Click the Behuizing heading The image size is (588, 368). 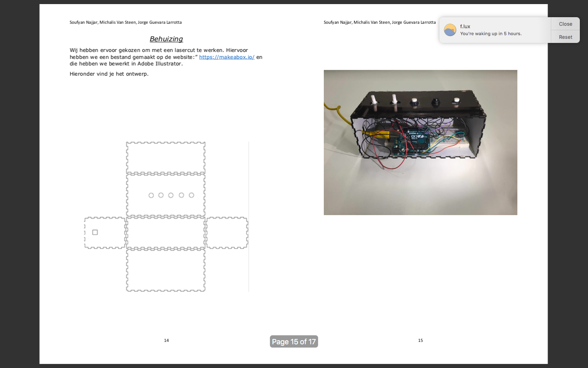tap(166, 39)
